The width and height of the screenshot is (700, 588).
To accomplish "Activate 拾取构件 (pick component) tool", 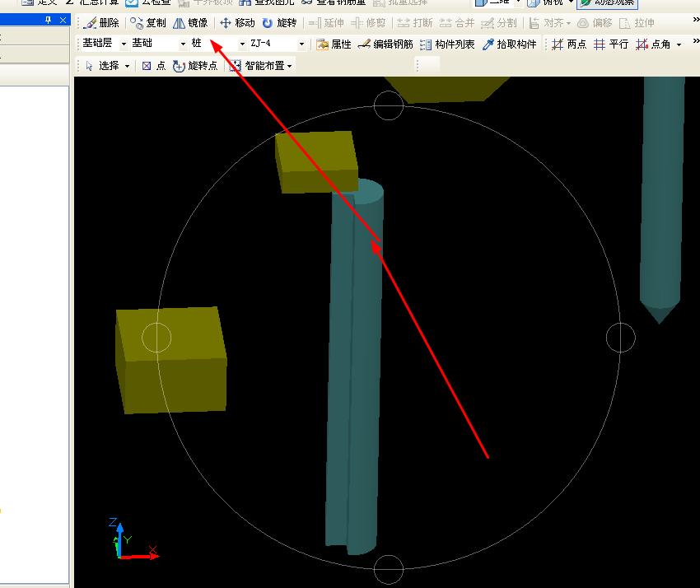I will (509, 44).
